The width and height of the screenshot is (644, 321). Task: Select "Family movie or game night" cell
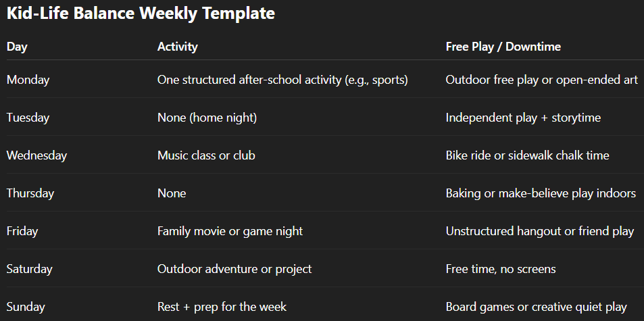tap(230, 231)
